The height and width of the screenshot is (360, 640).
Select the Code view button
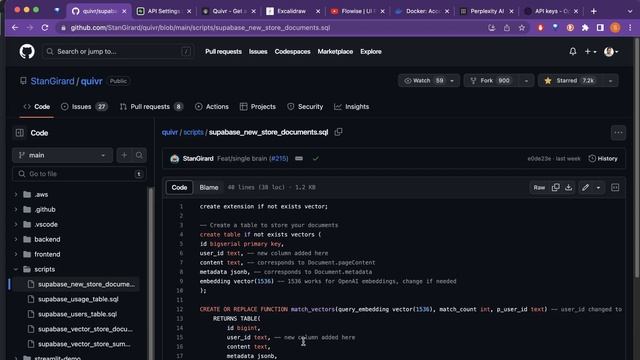[179, 187]
